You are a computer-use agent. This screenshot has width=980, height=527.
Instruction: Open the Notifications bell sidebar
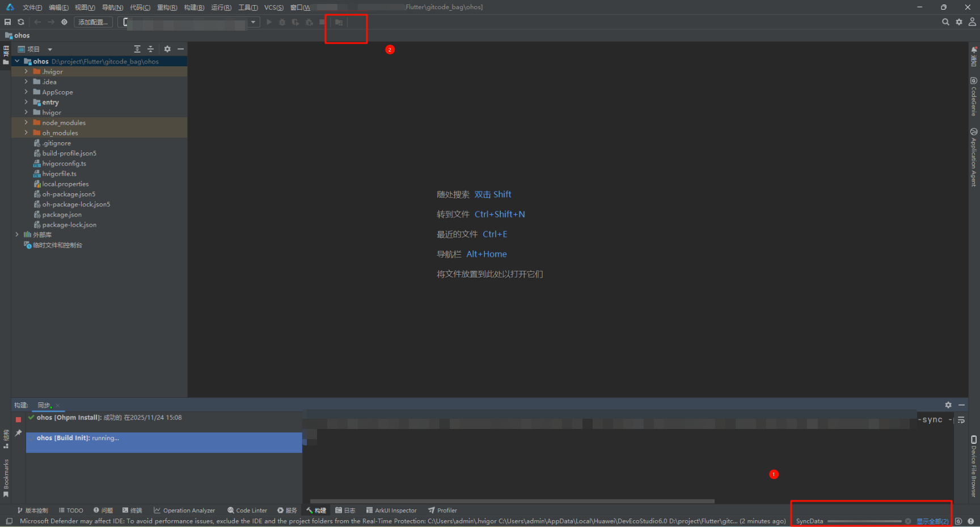coord(974,57)
